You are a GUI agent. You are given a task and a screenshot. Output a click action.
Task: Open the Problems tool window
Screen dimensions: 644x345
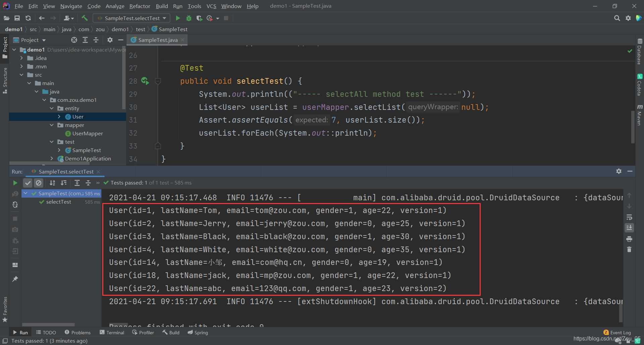click(77, 333)
